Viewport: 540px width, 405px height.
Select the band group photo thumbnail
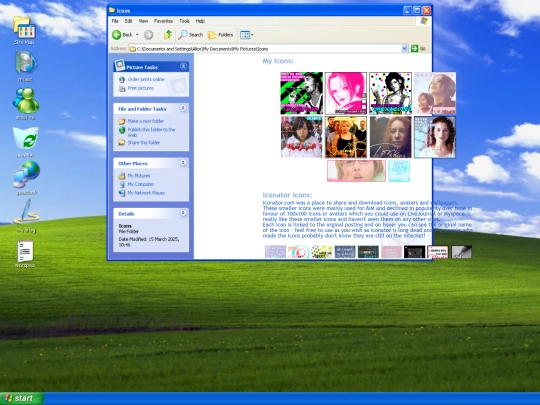coord(346,137)
